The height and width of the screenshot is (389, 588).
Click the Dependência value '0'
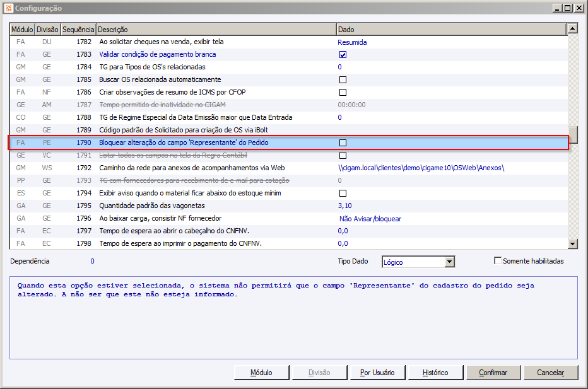92,261
